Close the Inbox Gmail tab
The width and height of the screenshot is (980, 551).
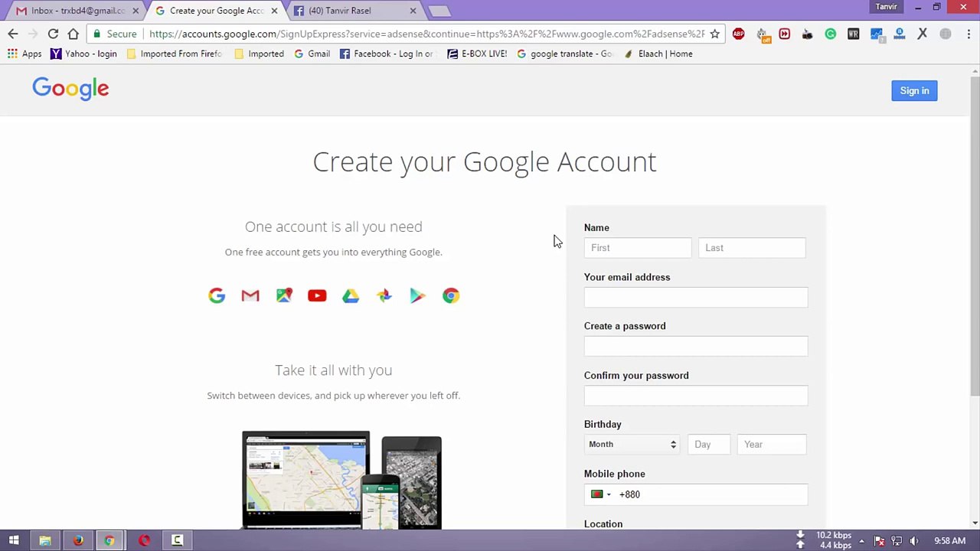136,11
